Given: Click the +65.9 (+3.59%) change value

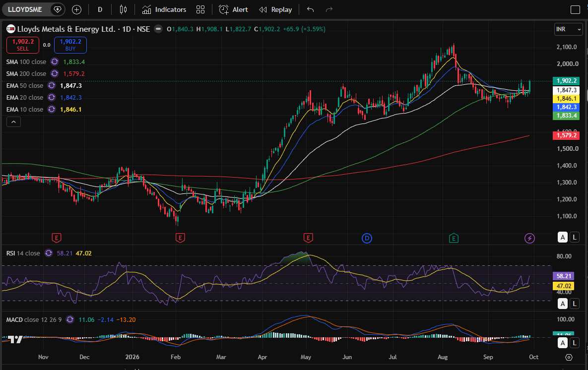Looking at the screenshot, I should click(304, 29).
